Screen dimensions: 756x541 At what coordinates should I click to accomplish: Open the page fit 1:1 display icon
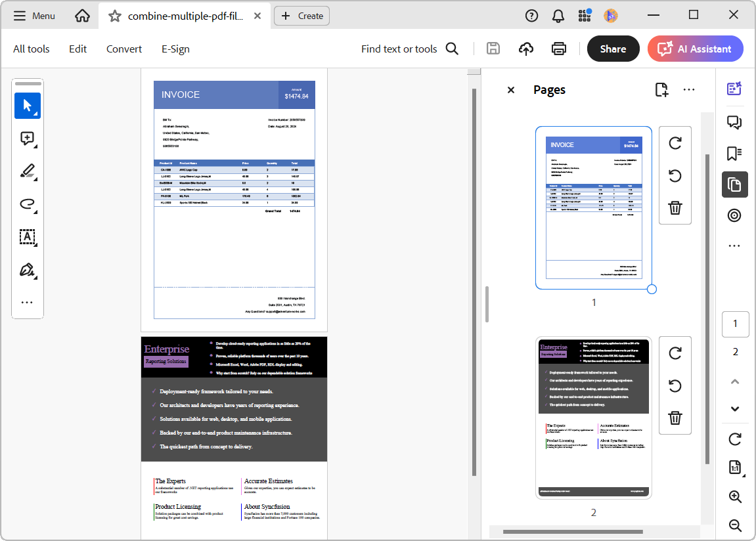pos(735,467)
